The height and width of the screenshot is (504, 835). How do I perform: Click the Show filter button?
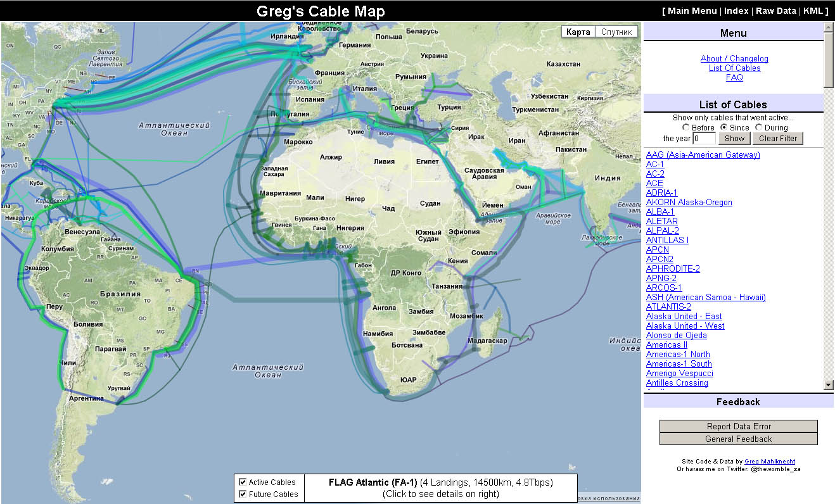click(x=734, y=139)
